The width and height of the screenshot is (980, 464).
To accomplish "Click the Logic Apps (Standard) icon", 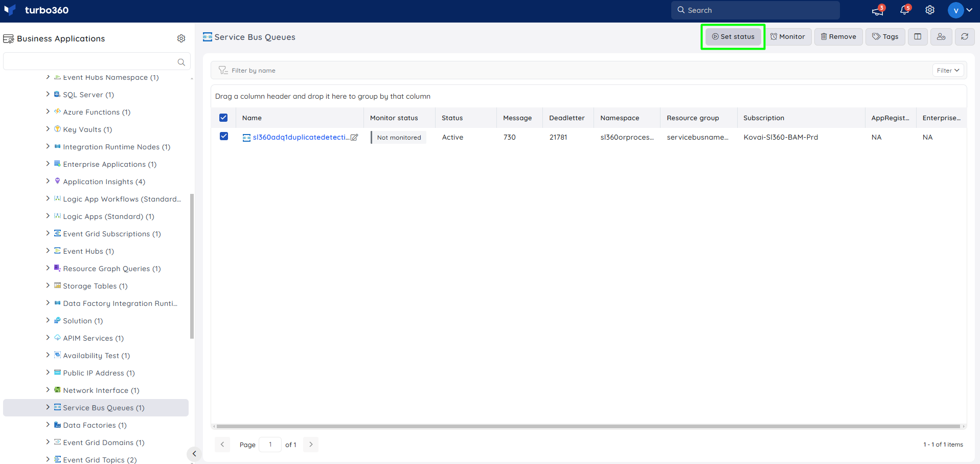I will coord(58,216).
